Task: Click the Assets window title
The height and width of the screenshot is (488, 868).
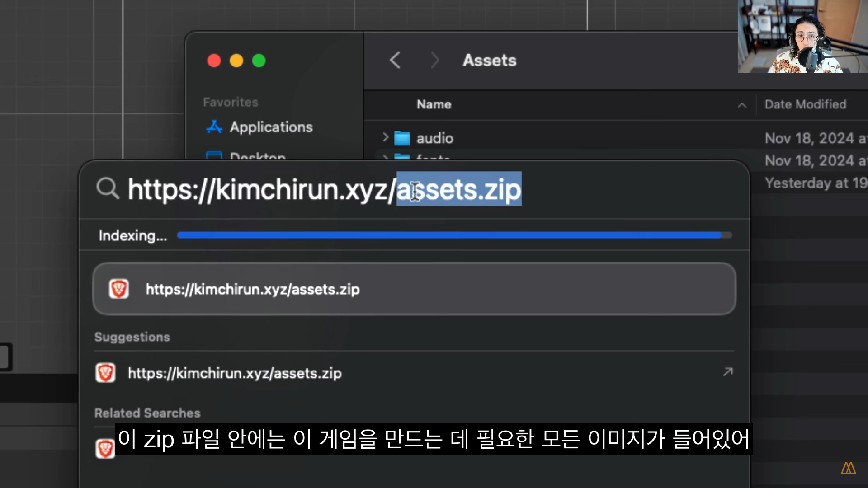Action: point(490,60)
